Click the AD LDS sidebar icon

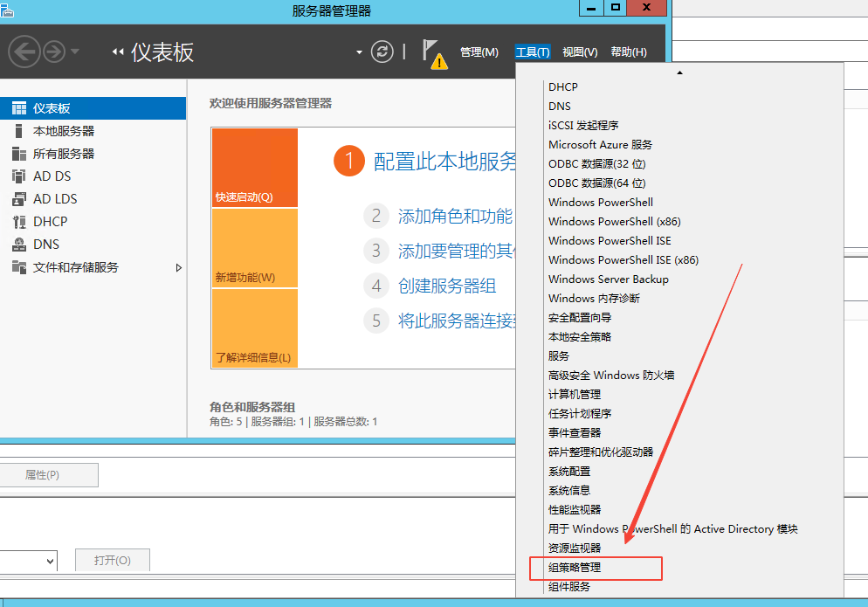19,199
